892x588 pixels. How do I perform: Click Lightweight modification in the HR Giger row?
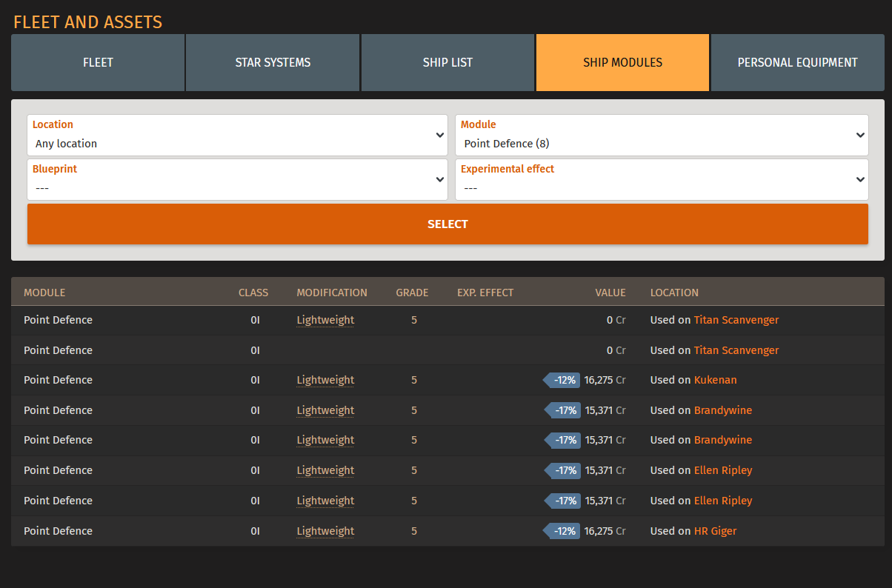(x=325, y=531)
